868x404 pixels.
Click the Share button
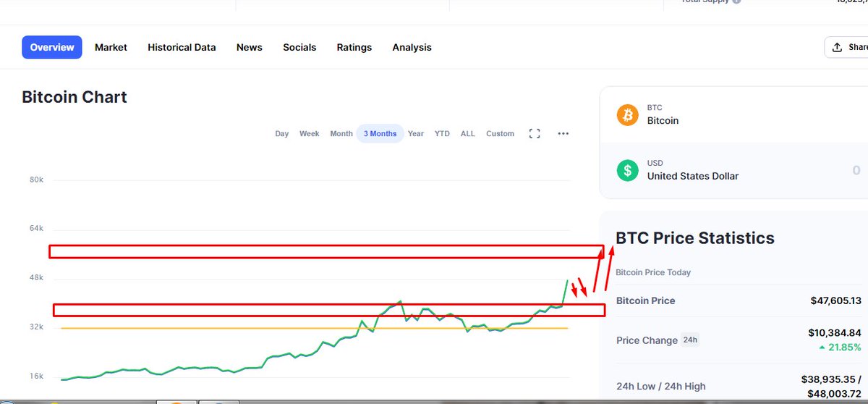846,47
